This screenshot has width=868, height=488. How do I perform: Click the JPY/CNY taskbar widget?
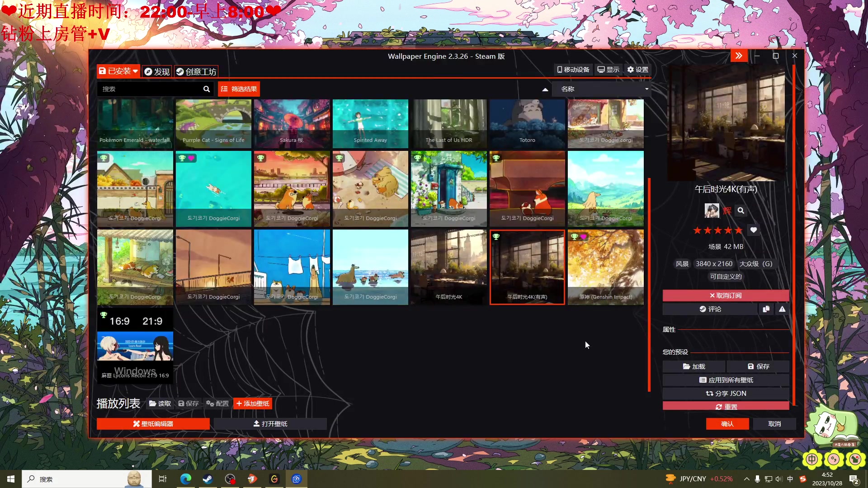pyautogui.click(x=699, y=479)
